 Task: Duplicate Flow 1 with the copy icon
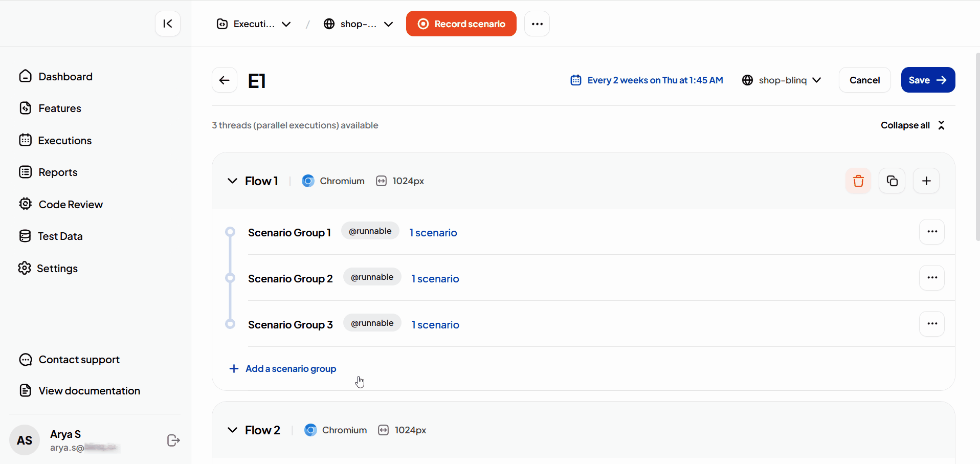tap(892, 181)
